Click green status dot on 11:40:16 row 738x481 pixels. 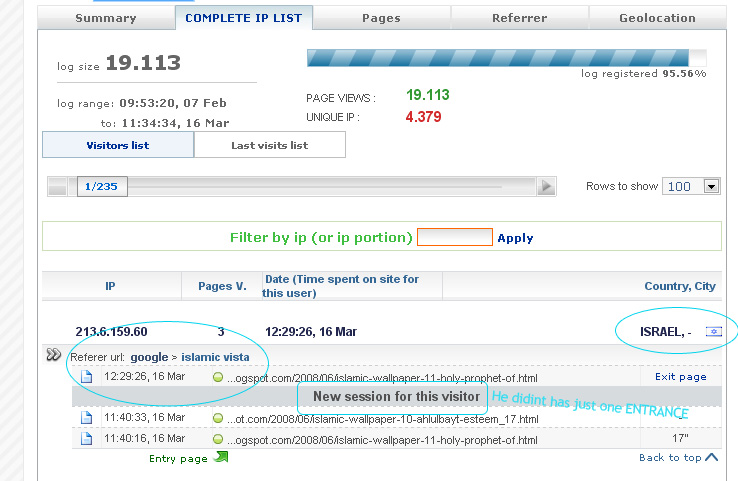coord(218,439)
